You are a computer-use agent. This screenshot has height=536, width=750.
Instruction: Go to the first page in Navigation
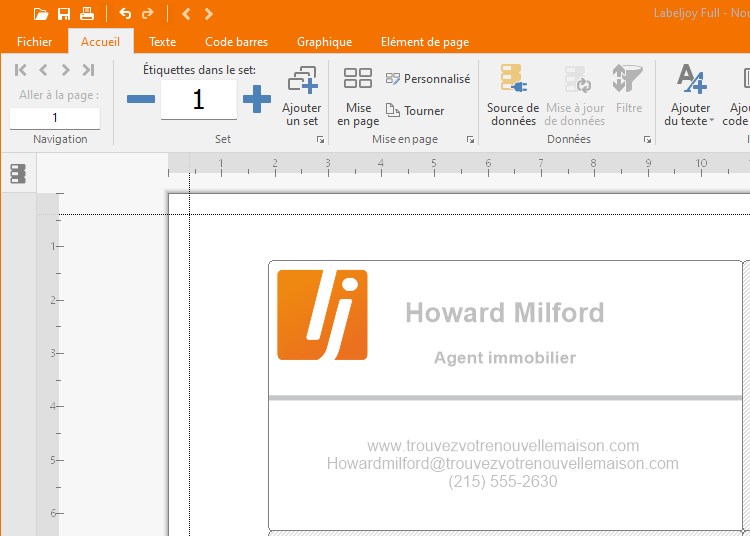coord(21,70)
